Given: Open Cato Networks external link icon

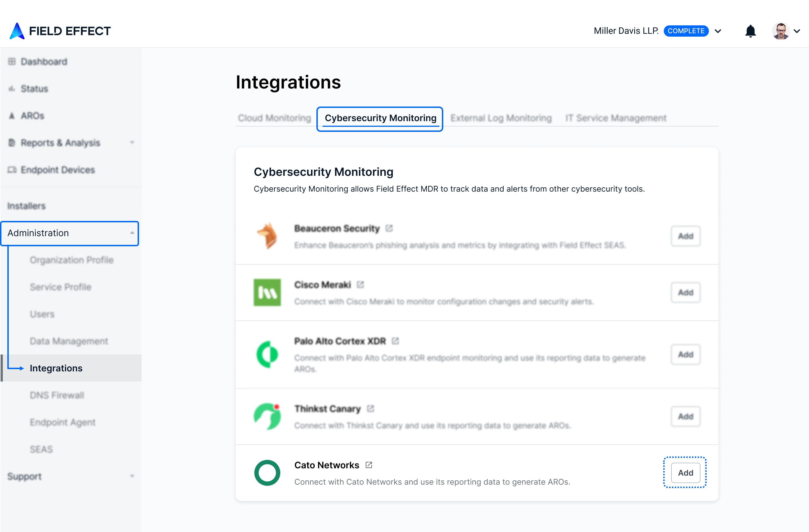Looking at the screenshot, I should [369, 465].
